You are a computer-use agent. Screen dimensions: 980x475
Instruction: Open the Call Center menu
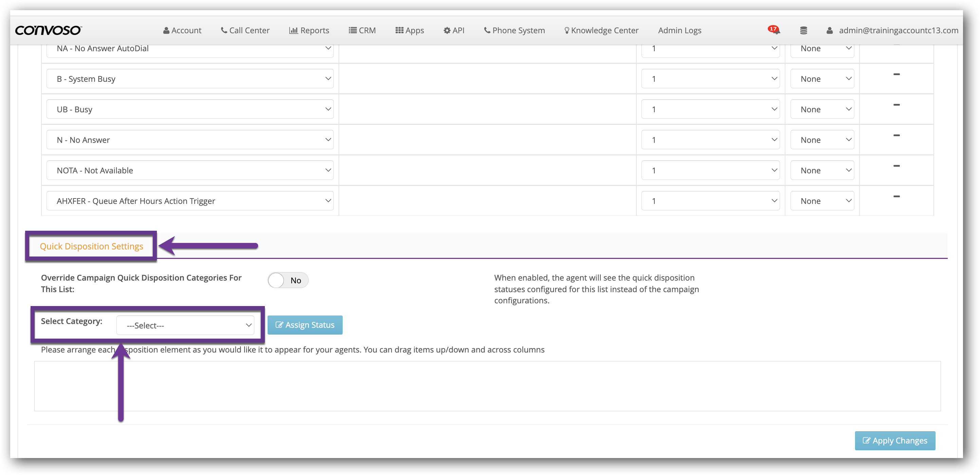click(x=246, y=31)
